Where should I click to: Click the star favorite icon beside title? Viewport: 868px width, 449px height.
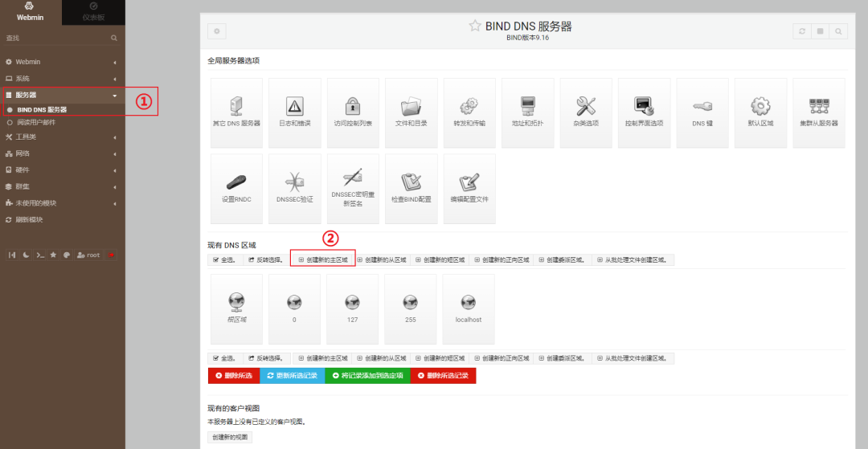click(475, 26)
